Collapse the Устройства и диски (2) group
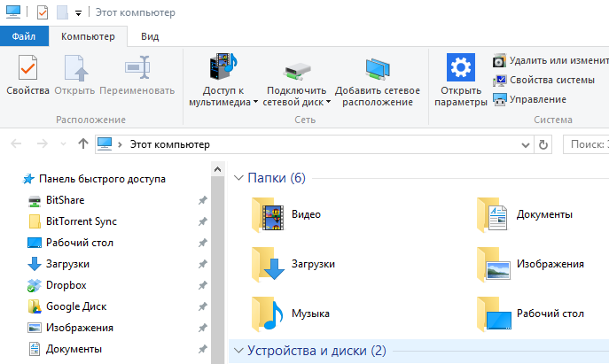 pyautogui.click(x=238, y=351)
